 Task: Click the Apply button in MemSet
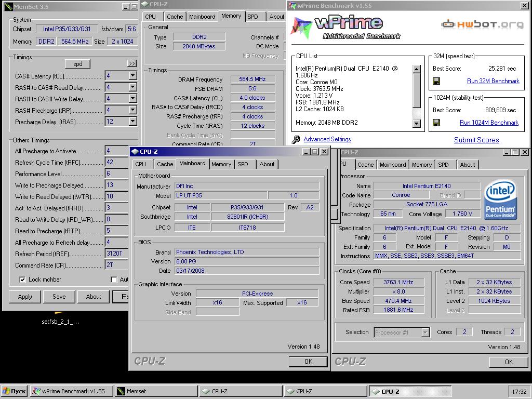[25, 297]
